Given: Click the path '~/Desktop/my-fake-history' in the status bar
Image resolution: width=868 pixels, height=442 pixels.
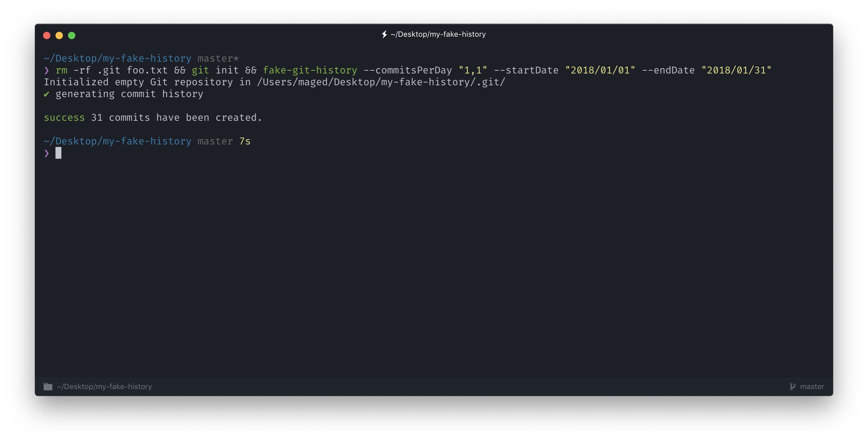Looking at the screenshot, I should (x=104, y=387).
